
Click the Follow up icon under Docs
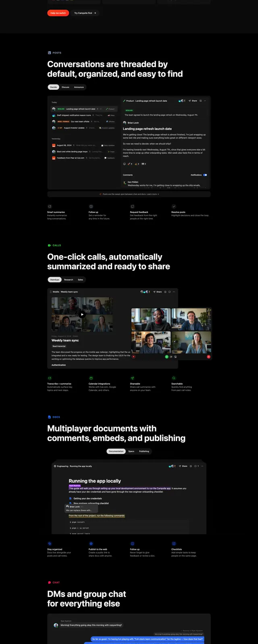pyautogui.click(x=132, y=543)
